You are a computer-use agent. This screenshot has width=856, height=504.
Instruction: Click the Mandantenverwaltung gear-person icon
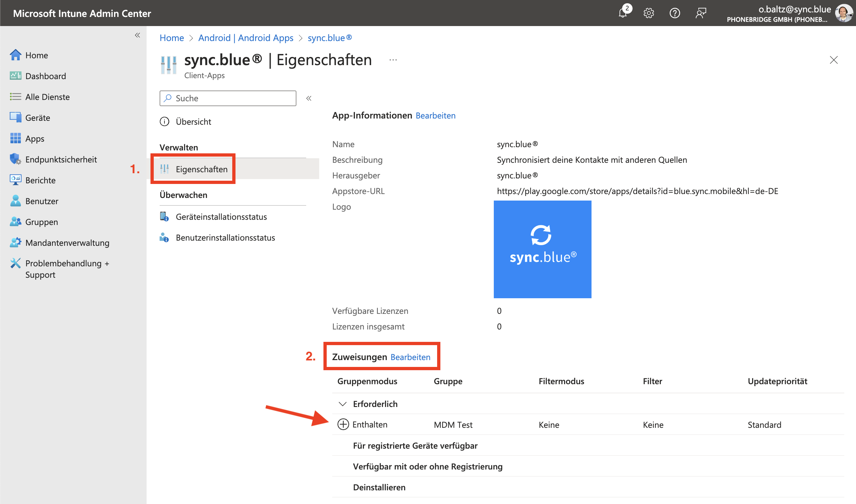click(x=16, y=243)
